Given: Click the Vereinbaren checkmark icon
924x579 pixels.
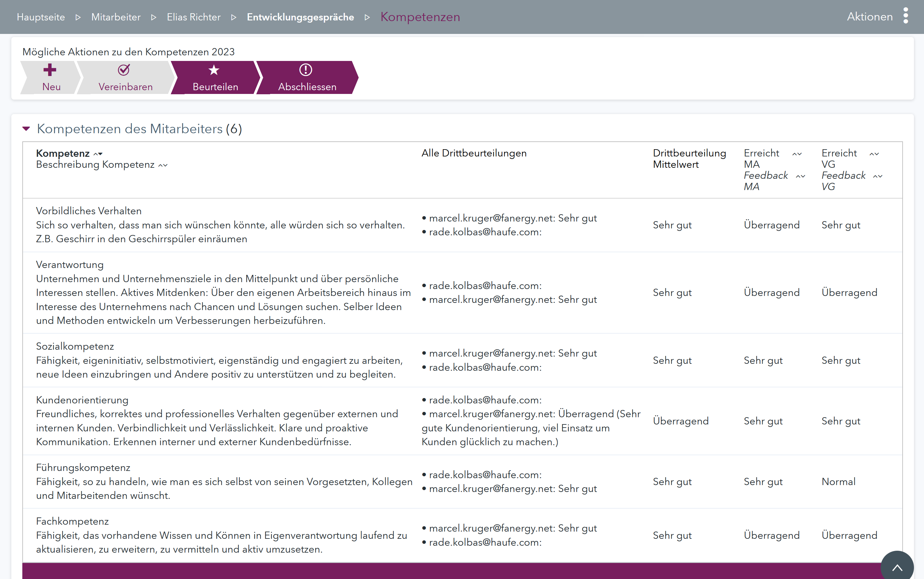Looking at the screenshot, I should [x=124, y=70].
